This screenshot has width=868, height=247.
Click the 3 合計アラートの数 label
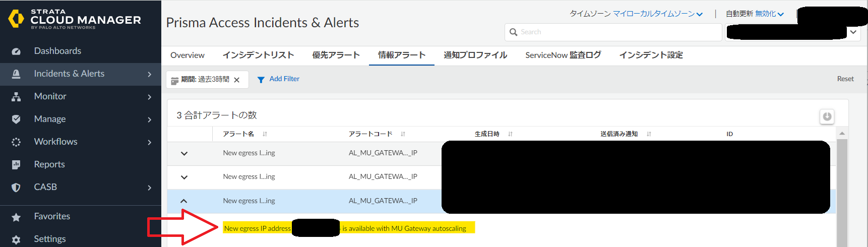click(217, 115)
